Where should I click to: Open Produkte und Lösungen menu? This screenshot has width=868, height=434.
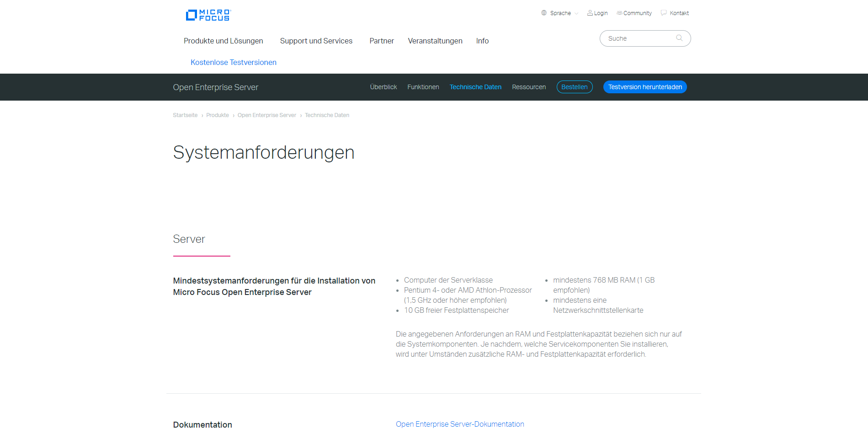224,41
